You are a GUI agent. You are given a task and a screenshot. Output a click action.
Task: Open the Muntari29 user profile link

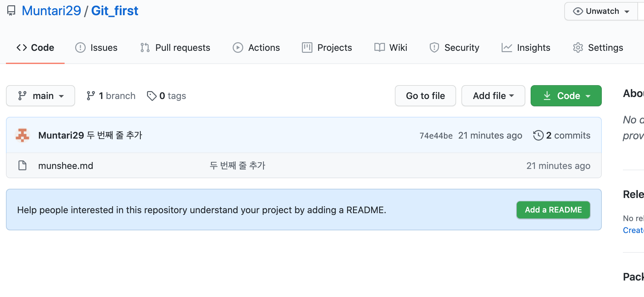tap(51, 11)
